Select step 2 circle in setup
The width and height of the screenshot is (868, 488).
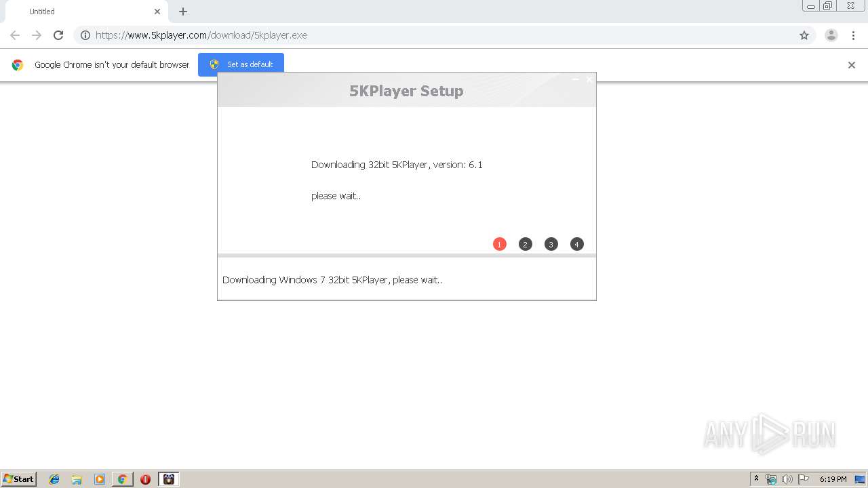pyautogui.click(x=526, y=244)
